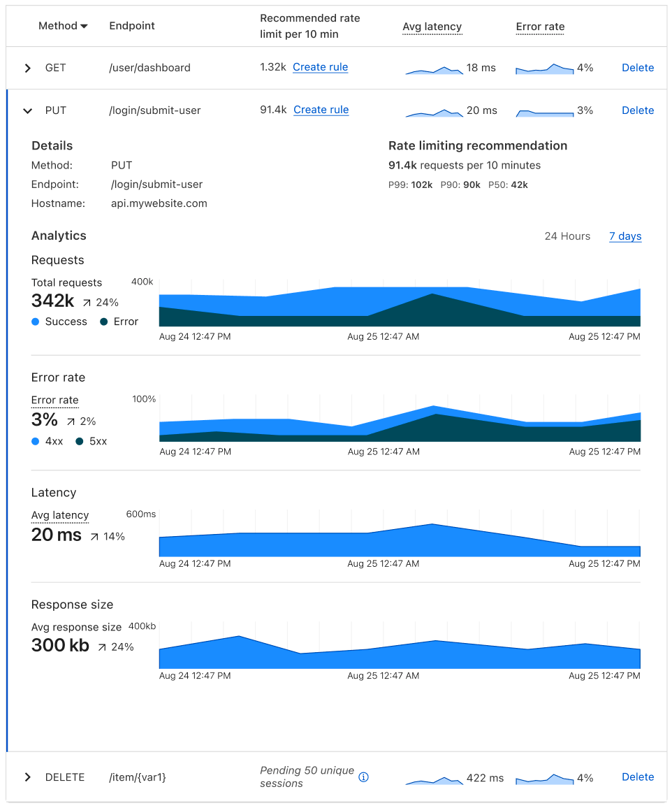
Task: Expand the DELETE /item/{var1} row
Action: pyautogui.click(x=28, y=777)
